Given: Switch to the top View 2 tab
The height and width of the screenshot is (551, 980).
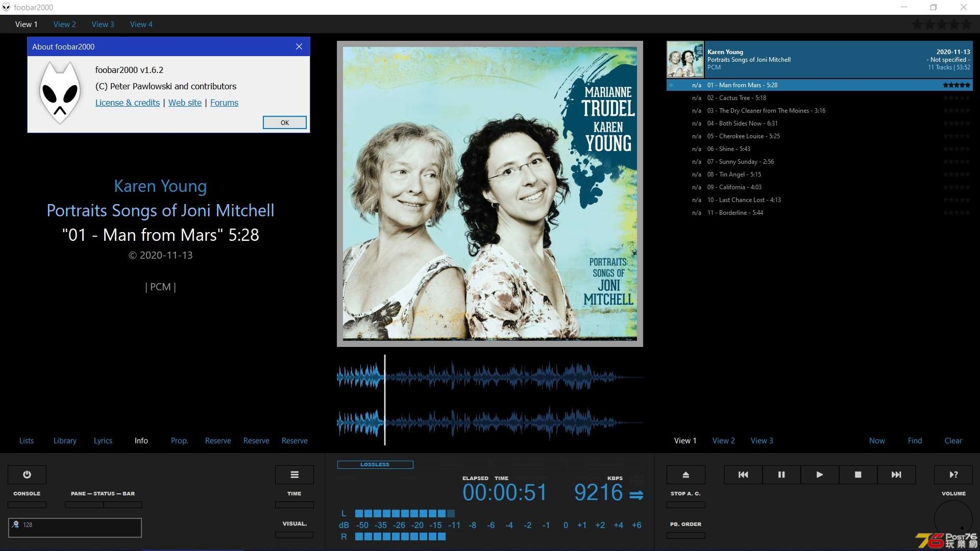Looking at the screenshot, I should click(65, 24).
